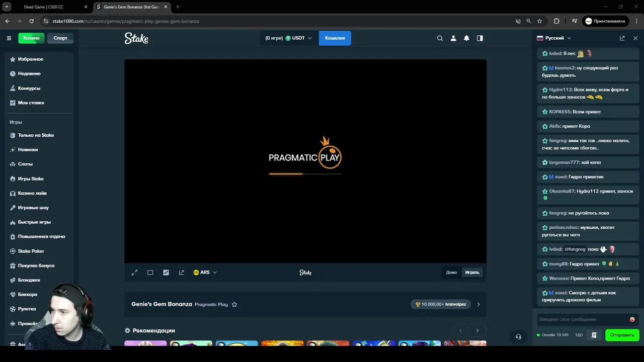Open 10 000,00× Ivanvolpez top win
The image size is (644, 362).
click(441, 304)
